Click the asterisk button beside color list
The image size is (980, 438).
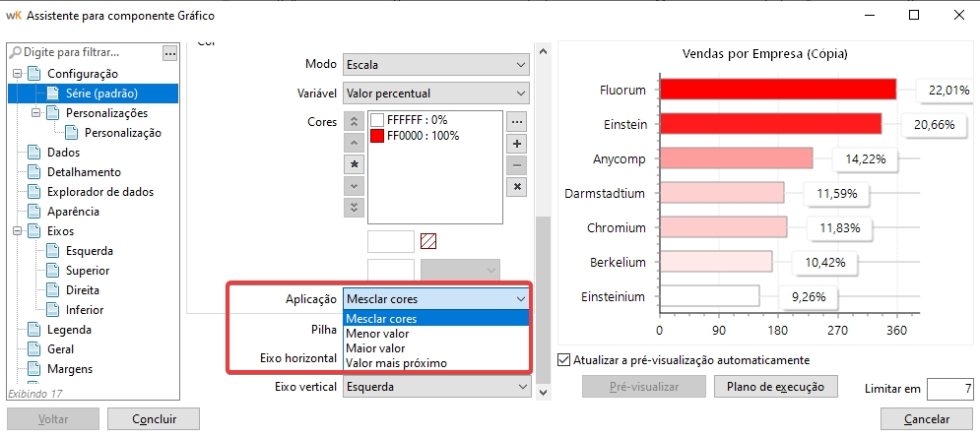[355, 164]
